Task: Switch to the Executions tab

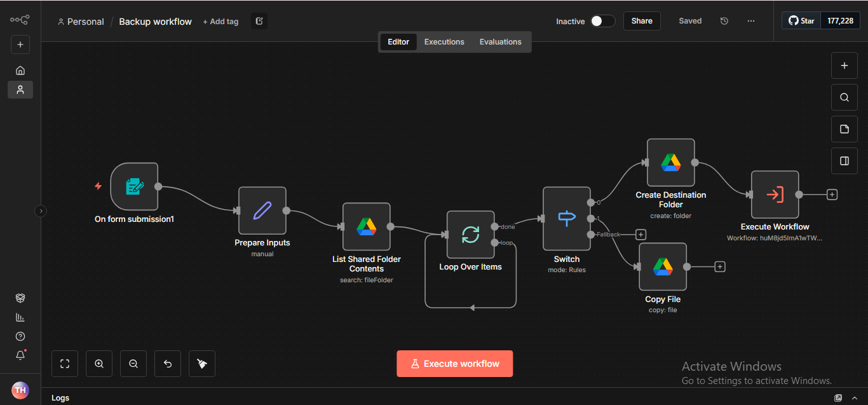Action: pyautogui.click(x=444, y=42)
